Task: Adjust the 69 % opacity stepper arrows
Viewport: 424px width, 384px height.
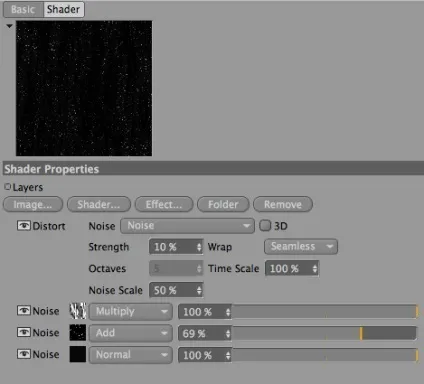Action: [x=228, y=333]
